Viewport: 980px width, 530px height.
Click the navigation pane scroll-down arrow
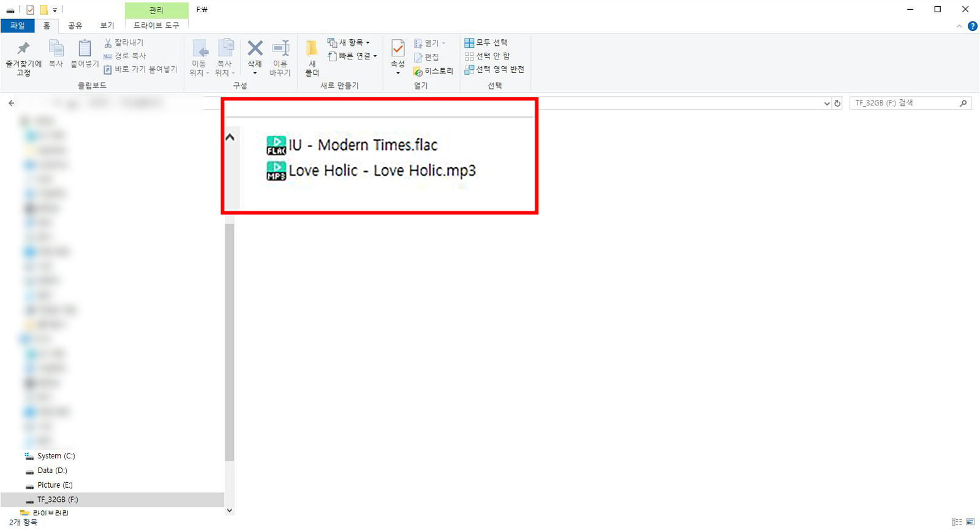tap(230, 510)
